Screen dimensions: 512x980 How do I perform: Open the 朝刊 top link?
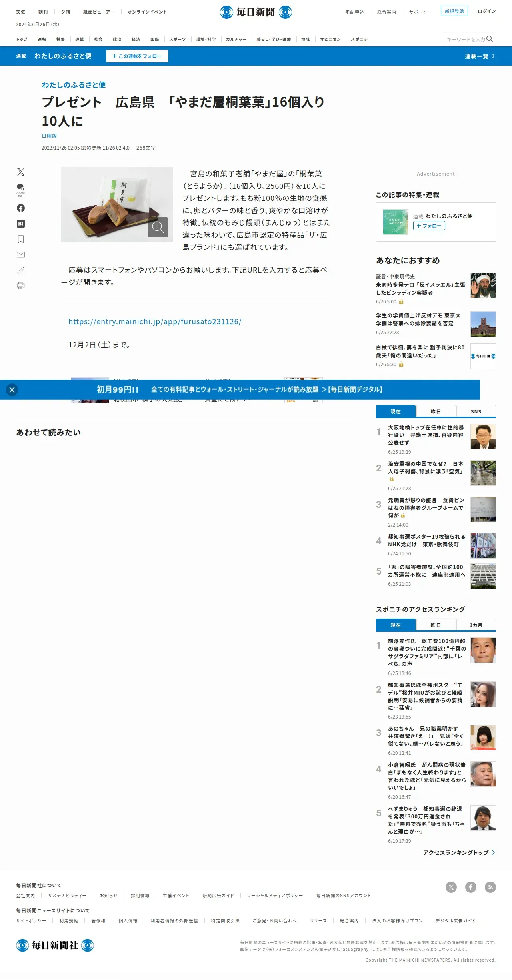pos(43,12)
